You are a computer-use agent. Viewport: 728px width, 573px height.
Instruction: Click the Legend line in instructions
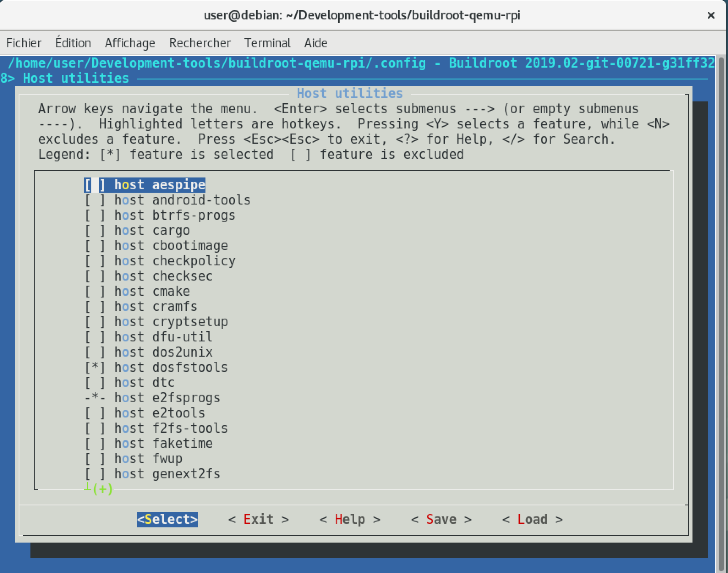click(251, 154)
